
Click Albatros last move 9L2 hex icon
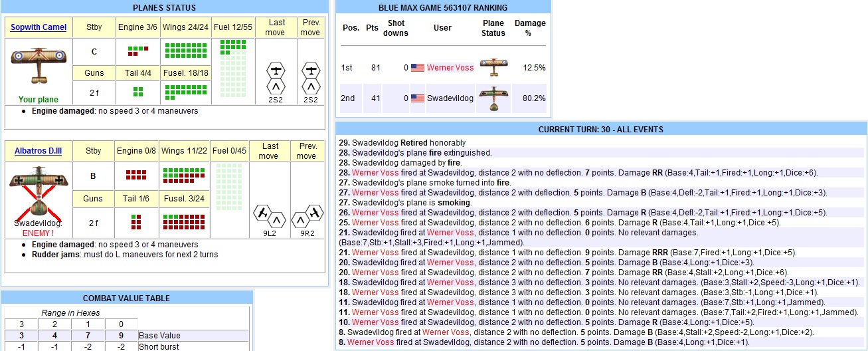270,215
